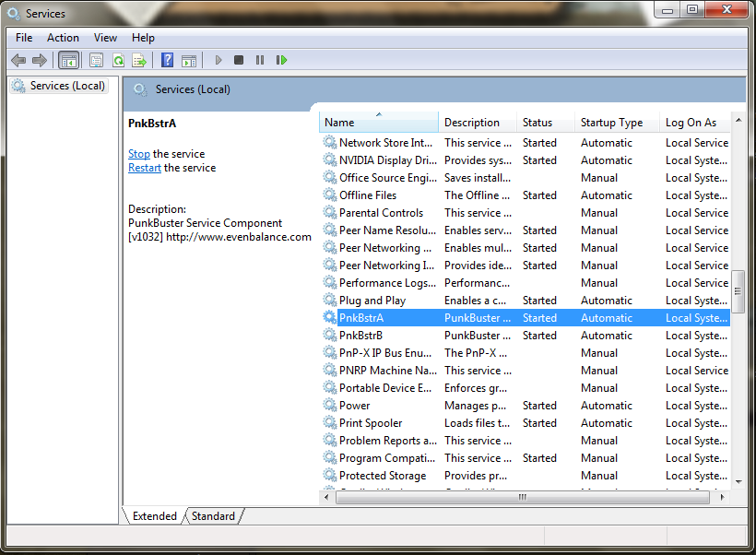Click the Forward arrow toolbar icon

tap(40, 60)
